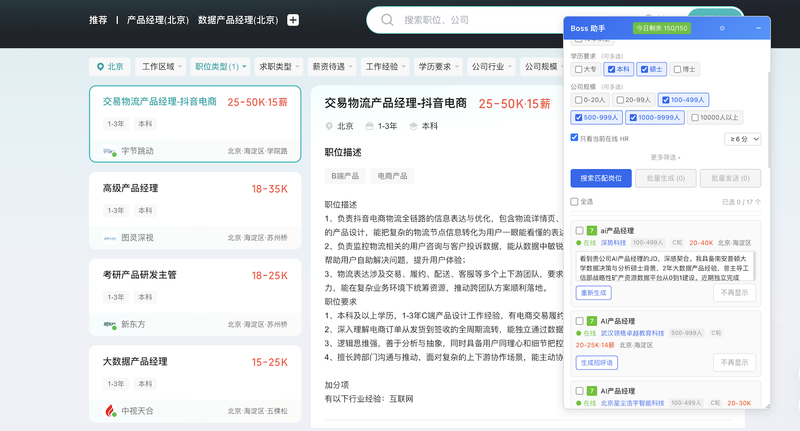Open 学历要求 filter dropdown
Image resolution: width=800 pixels, height=431 pixels.
(x=438, y=66)
